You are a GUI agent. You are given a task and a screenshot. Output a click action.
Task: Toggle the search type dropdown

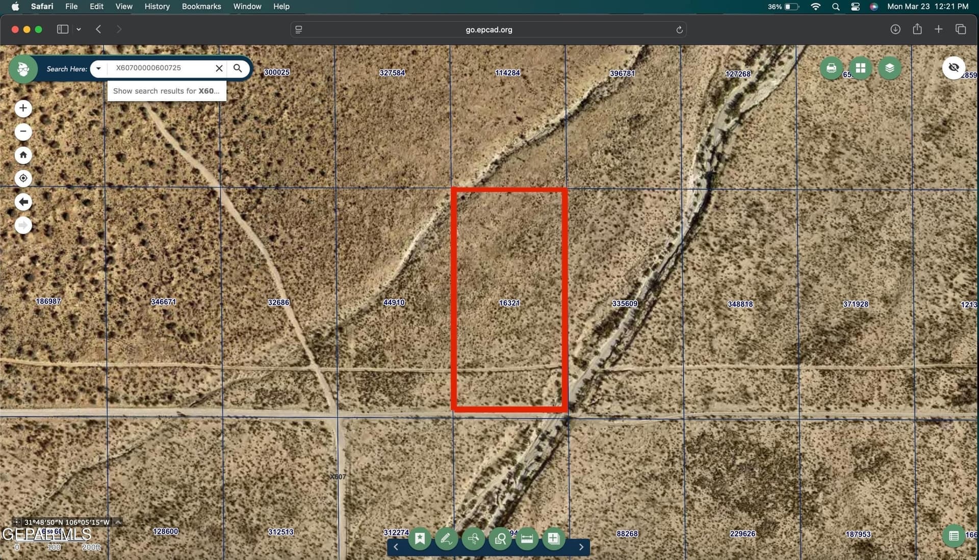pos(98,68)
